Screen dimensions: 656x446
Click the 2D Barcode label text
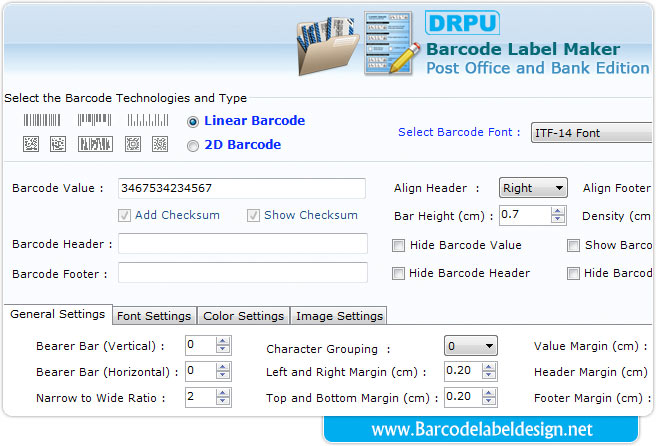[243, 145]
